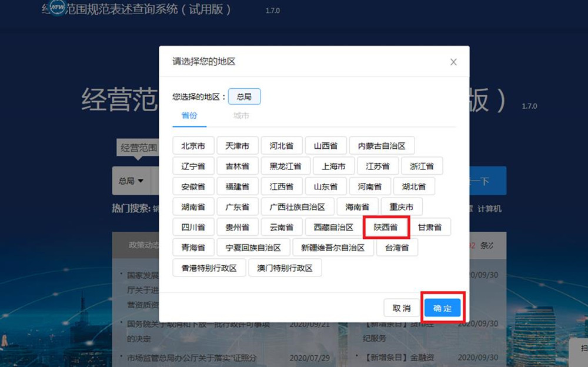Switch to the 省份 tab

(x=189, y=116)
